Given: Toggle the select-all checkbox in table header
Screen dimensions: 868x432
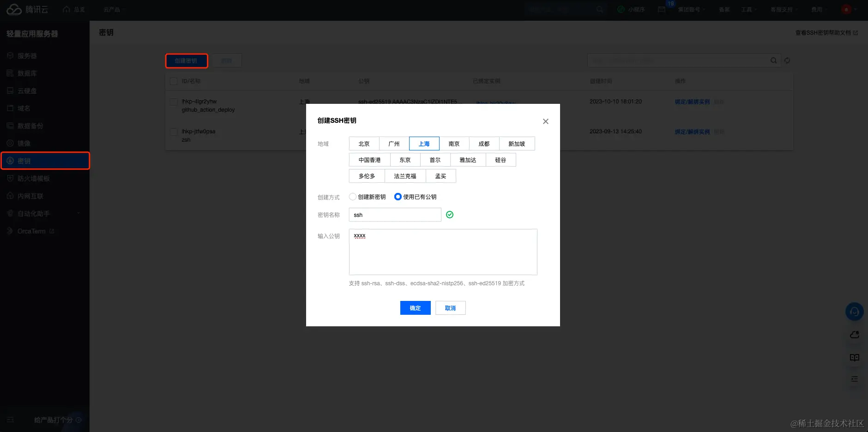Looking at the screenshot, I should pos(174,81).
